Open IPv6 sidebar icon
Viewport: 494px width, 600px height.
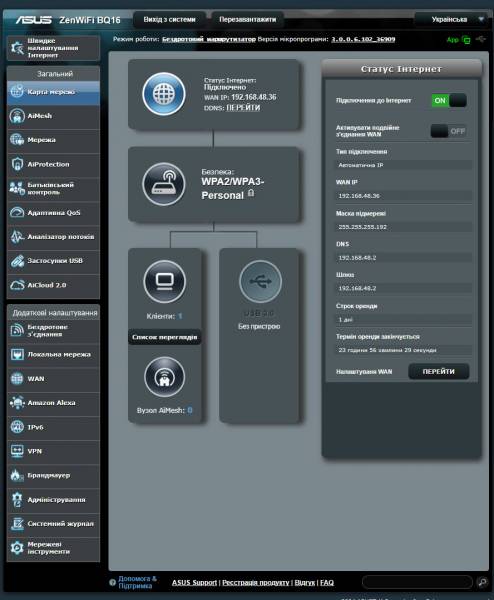click(17, 427)
